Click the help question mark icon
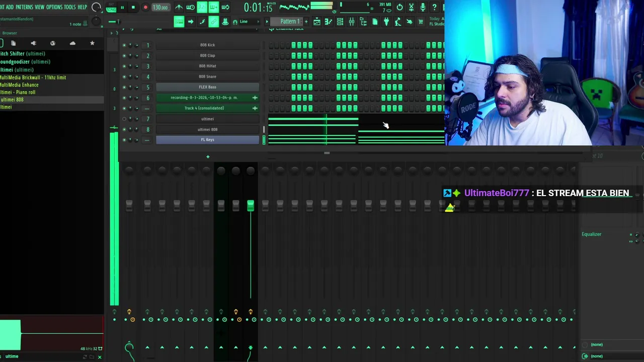Viewport: 644px width, 362px height. pos(435,7)
